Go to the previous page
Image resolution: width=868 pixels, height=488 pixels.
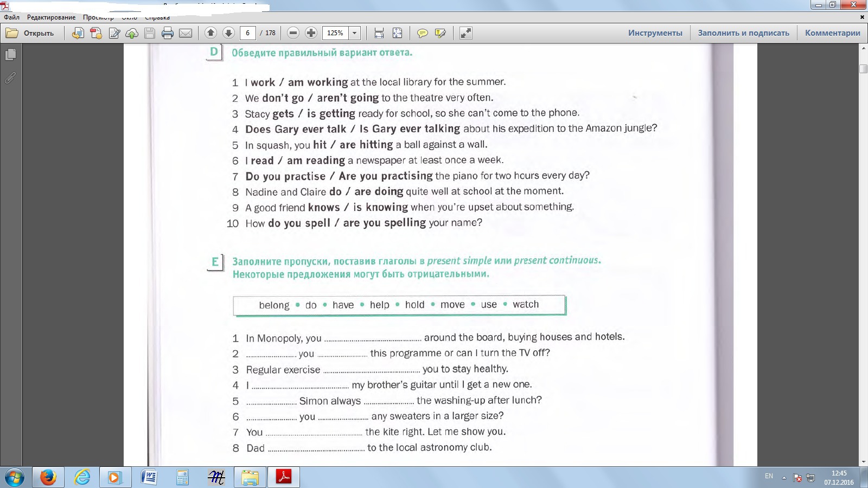211,33
